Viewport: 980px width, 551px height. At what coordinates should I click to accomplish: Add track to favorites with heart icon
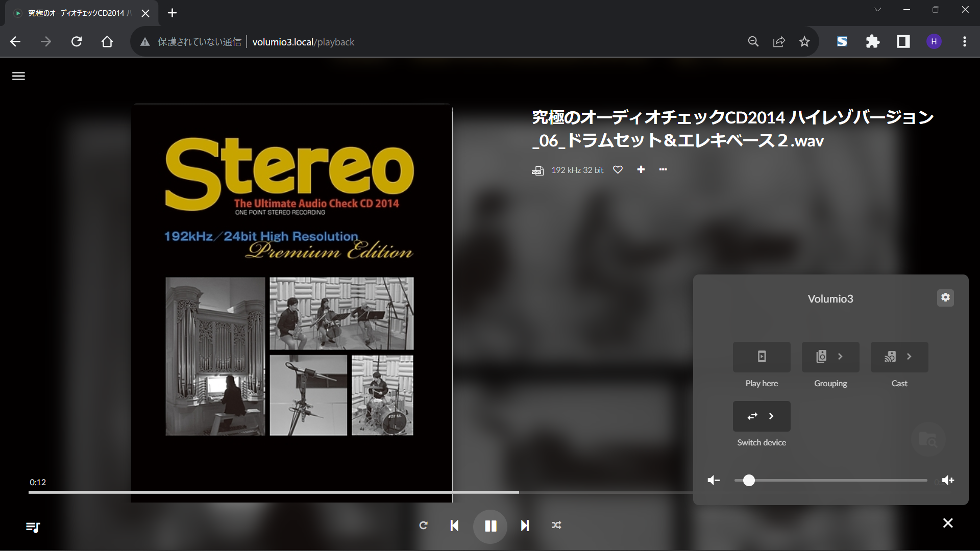(618, 170)
